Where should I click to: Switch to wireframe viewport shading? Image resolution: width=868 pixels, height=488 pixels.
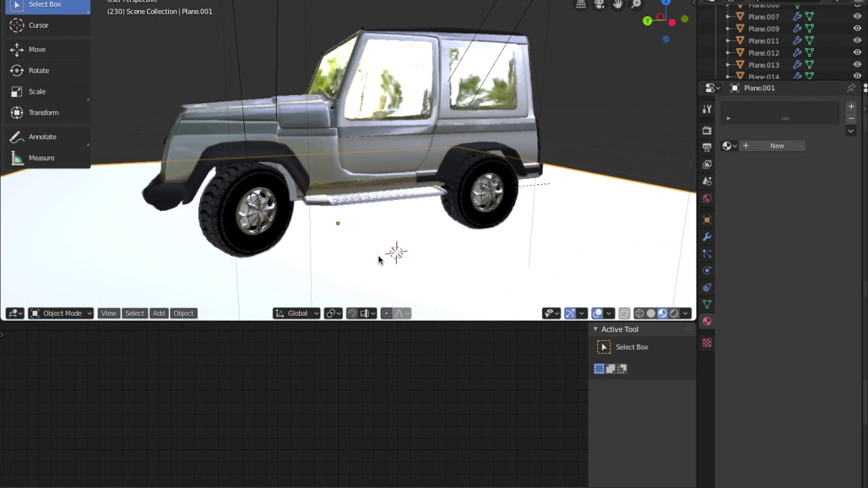(639, 313)
